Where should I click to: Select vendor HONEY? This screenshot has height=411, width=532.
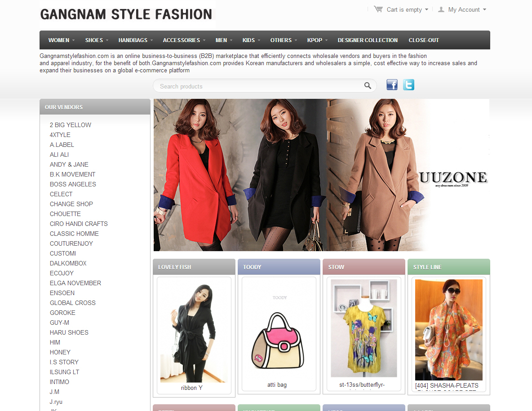tap(60, 352)
